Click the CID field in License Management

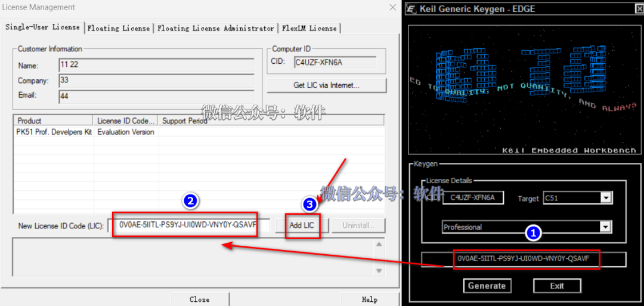[335, 62]
